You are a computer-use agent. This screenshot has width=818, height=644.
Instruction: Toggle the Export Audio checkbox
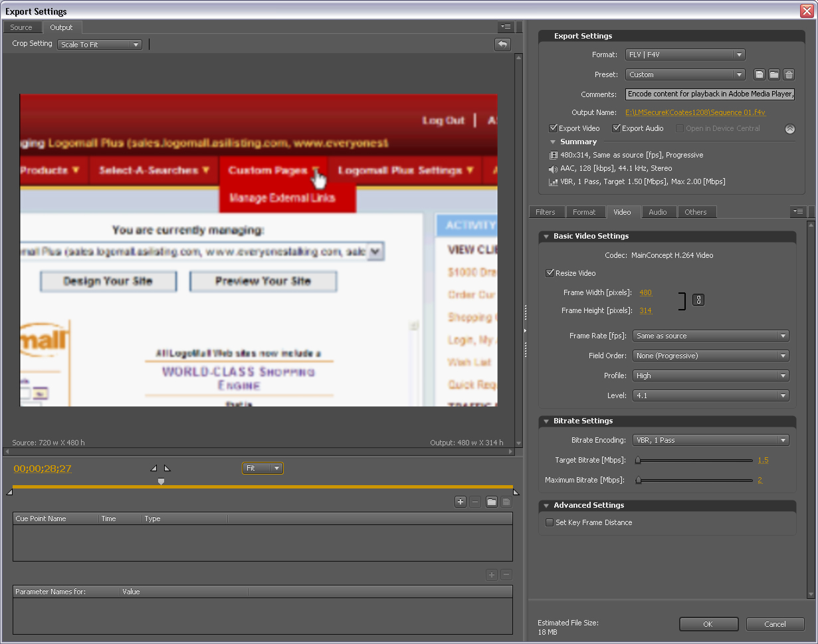tap(617, 128)
